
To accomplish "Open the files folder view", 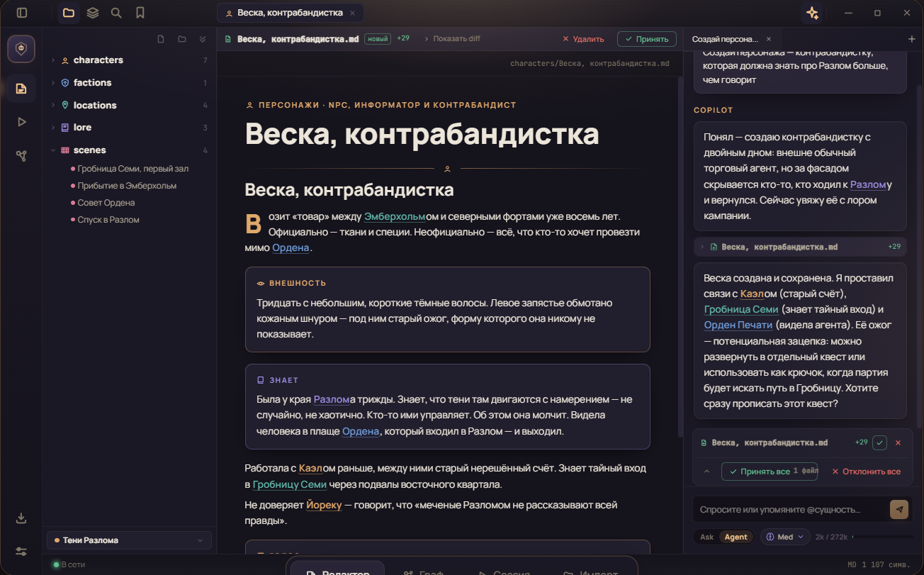I will (x=69, y=13).
